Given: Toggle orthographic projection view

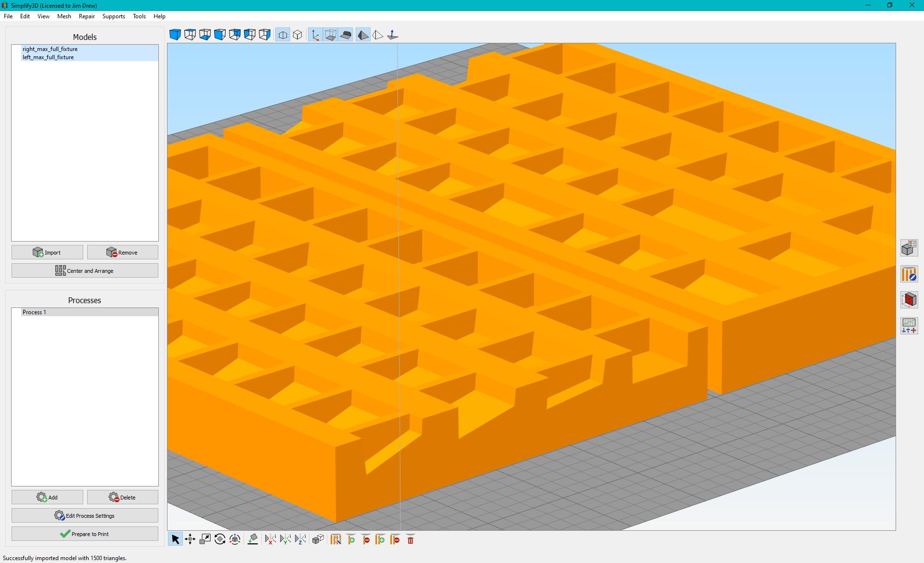Looking at the screenshot, I should pyautogui.click(x=298, y=35).
